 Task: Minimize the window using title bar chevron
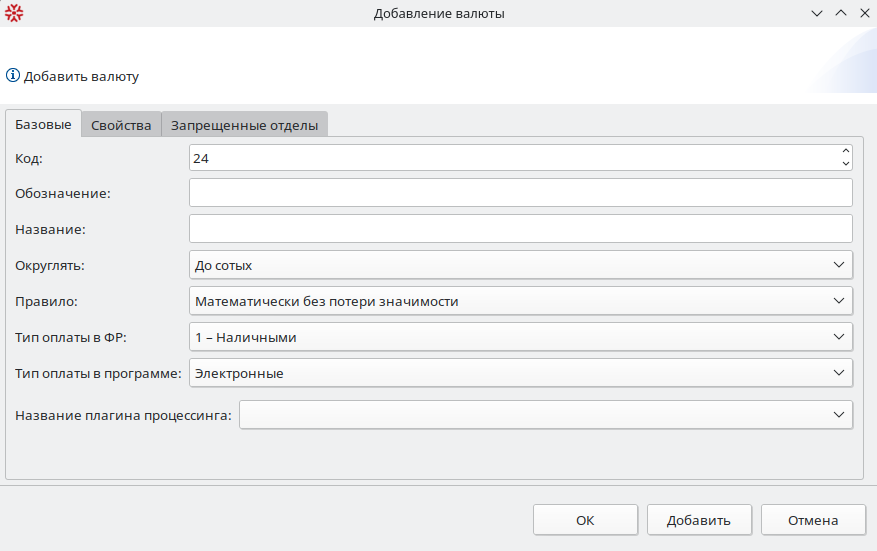click(x=817, y=13)
